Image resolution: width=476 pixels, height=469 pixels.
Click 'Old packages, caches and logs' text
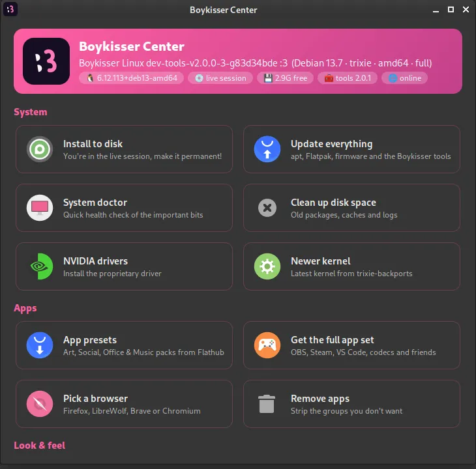click(344, 215)
